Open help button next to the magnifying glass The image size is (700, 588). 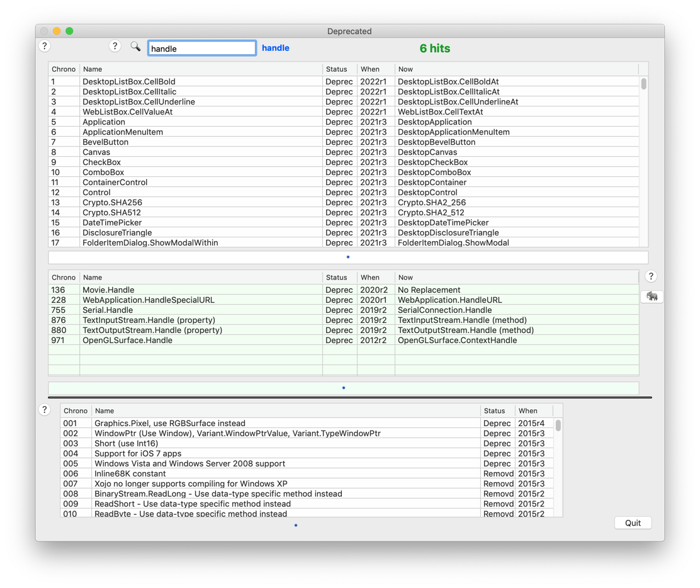[x=115, y=46]
